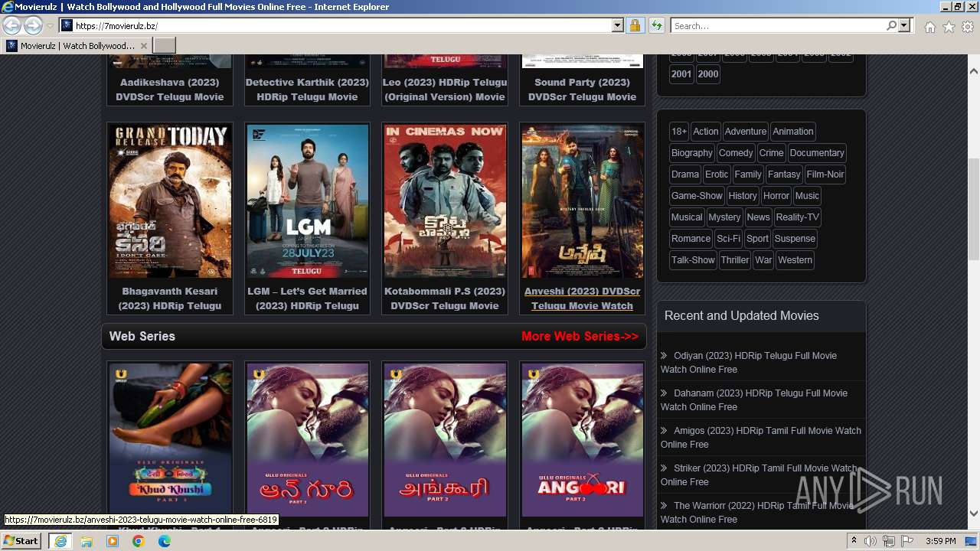Open a new blank tab
This screenshot has height=551, width=980.
pyautogui.click(x=165, y=46)
